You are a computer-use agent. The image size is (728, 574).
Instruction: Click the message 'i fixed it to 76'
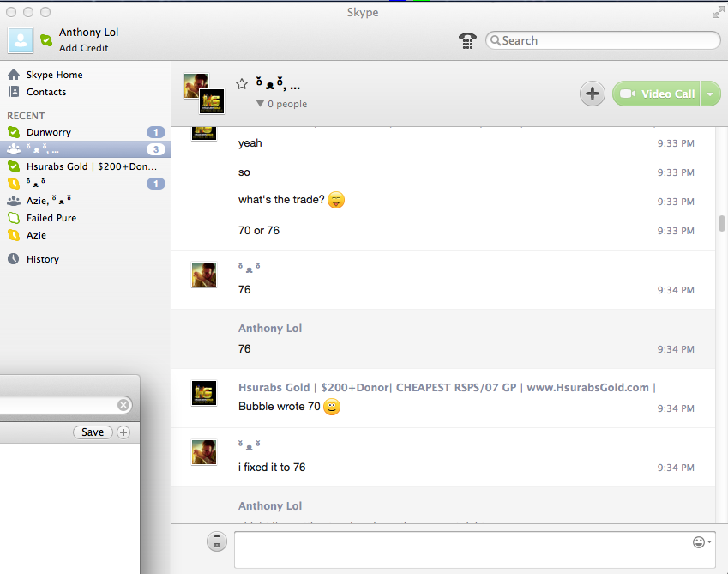tap(272, 468)
